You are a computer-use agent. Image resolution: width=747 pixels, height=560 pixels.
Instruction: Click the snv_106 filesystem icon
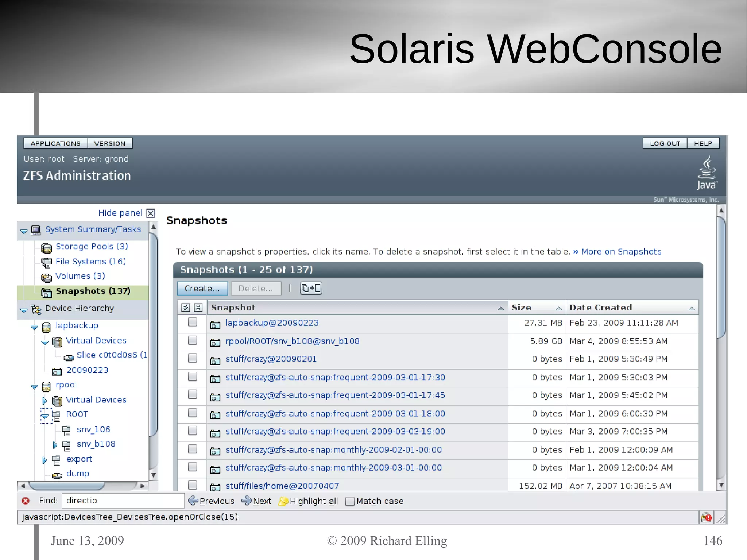[x=66, y=431]
